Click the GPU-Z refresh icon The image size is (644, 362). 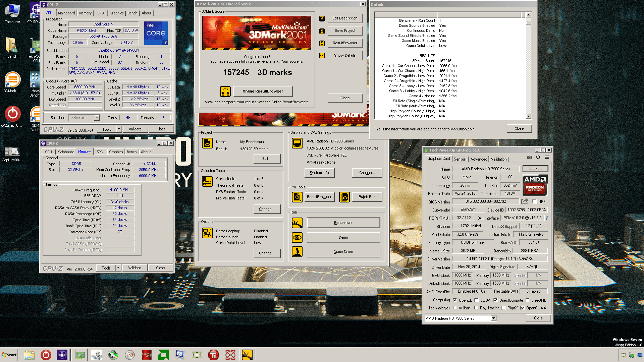point(538,158)
